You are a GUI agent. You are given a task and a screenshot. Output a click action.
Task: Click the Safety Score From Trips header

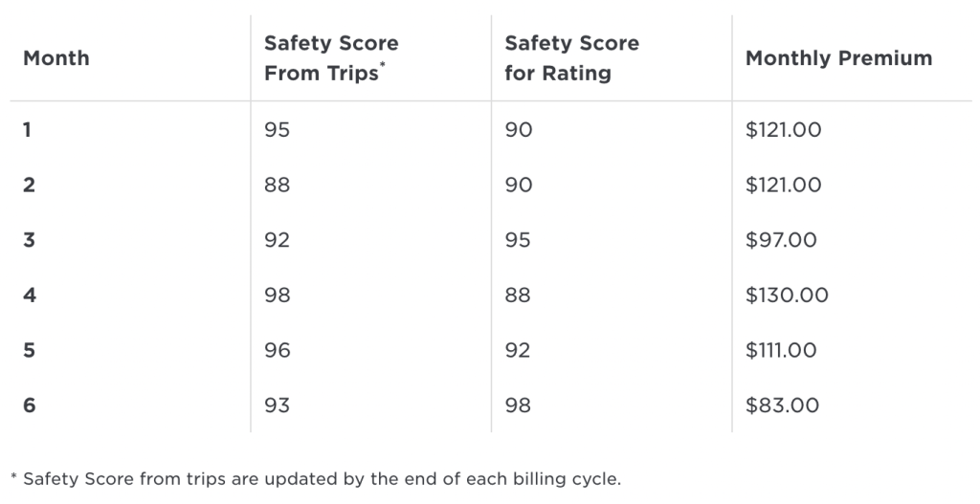pos(331,58)
